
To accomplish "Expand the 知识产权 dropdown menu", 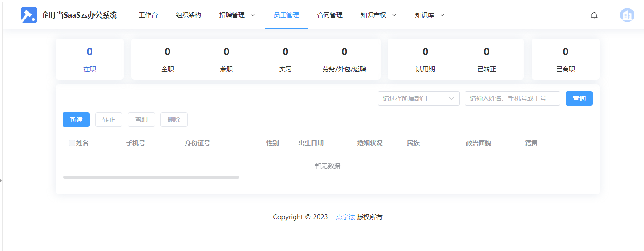I will [378, 15].
